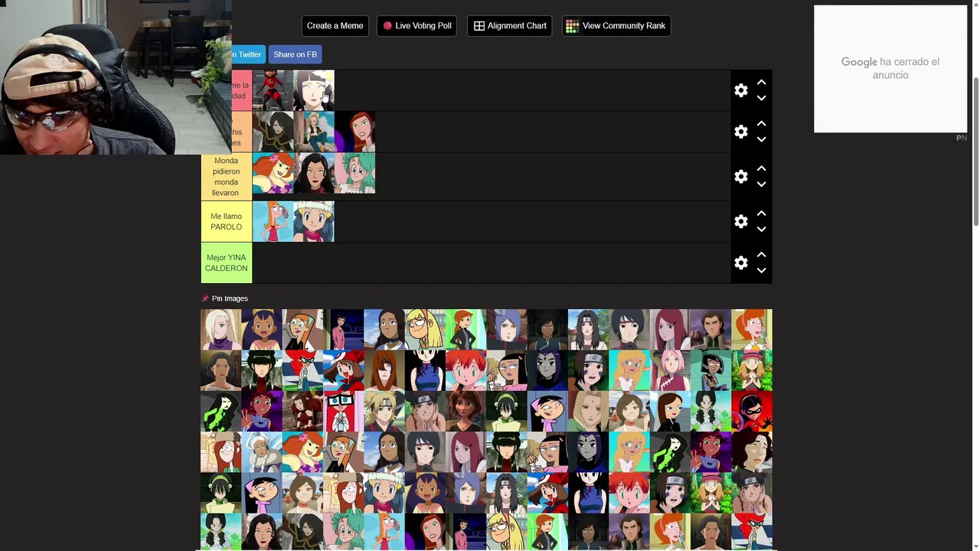This screenshot has width=980, height=551.
Task: Open the Alignment Chart
Action: point(509,26)
